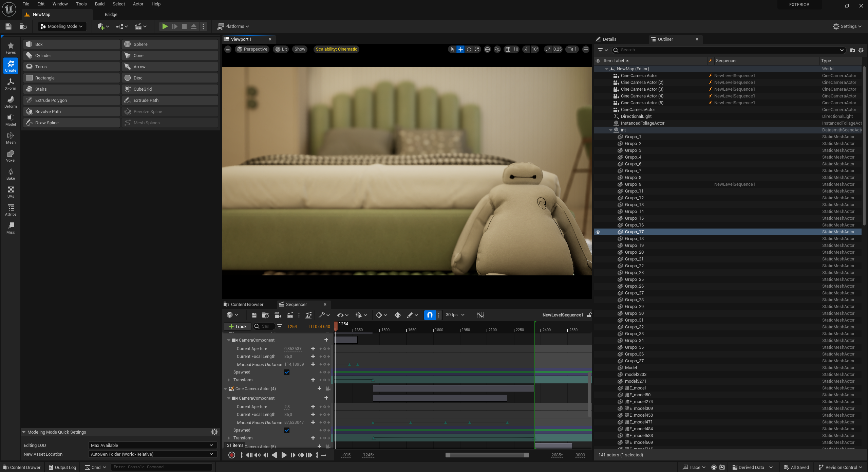Toggle viewport grid snapping icon
The image size is (868, 472).
pyautogui.click(x=508, y=49)
